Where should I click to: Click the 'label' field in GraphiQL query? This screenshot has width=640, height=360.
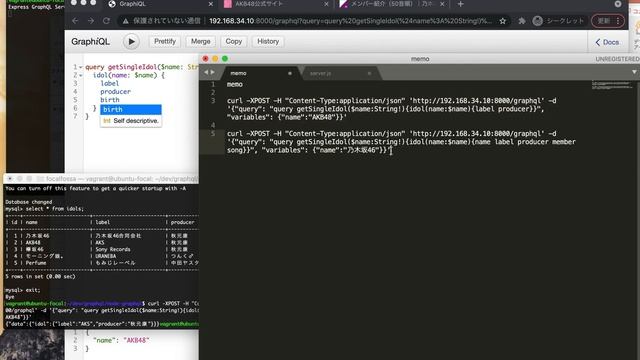(110, 84)
